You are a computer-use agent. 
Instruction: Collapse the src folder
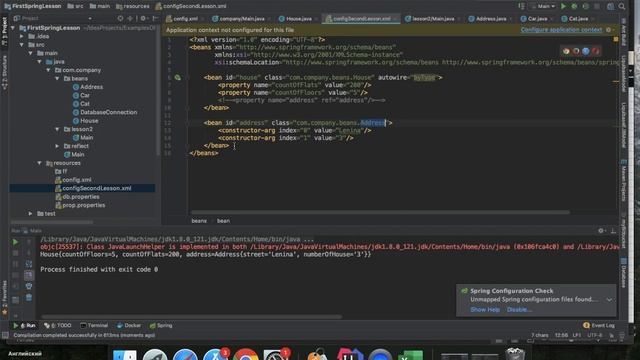22,45
